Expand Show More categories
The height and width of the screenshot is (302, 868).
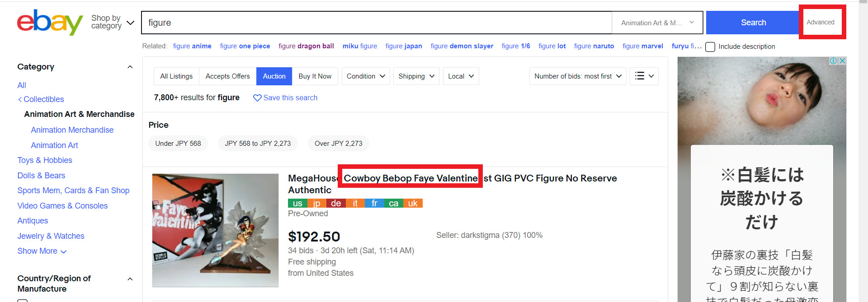point(42,251)
